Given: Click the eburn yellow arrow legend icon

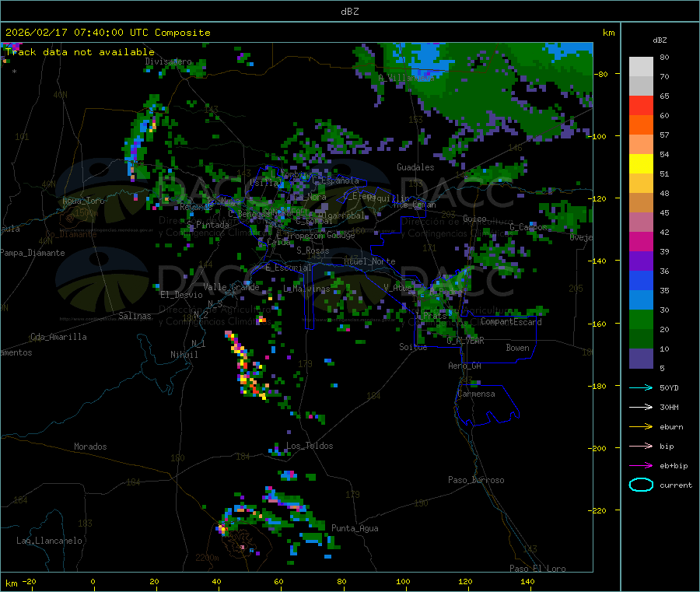Looking at the screenshot, I should tap(641, 427).
